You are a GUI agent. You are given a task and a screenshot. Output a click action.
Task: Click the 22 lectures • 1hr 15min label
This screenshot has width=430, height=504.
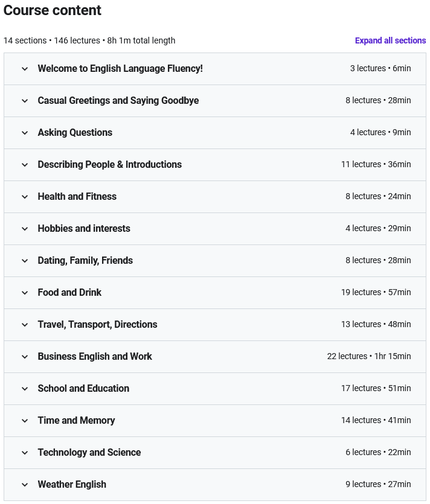[x=369, y=356]
